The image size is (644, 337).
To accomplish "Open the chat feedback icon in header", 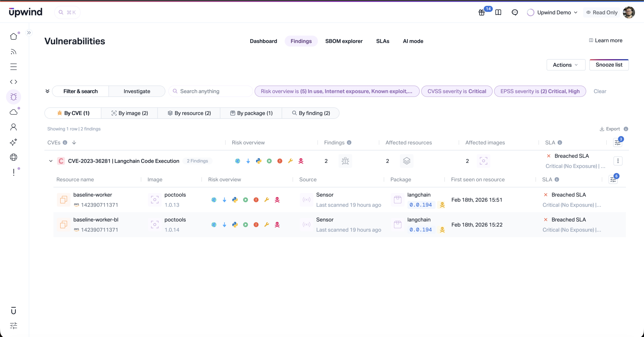I will pyautogui.click(x=515, y=12).
